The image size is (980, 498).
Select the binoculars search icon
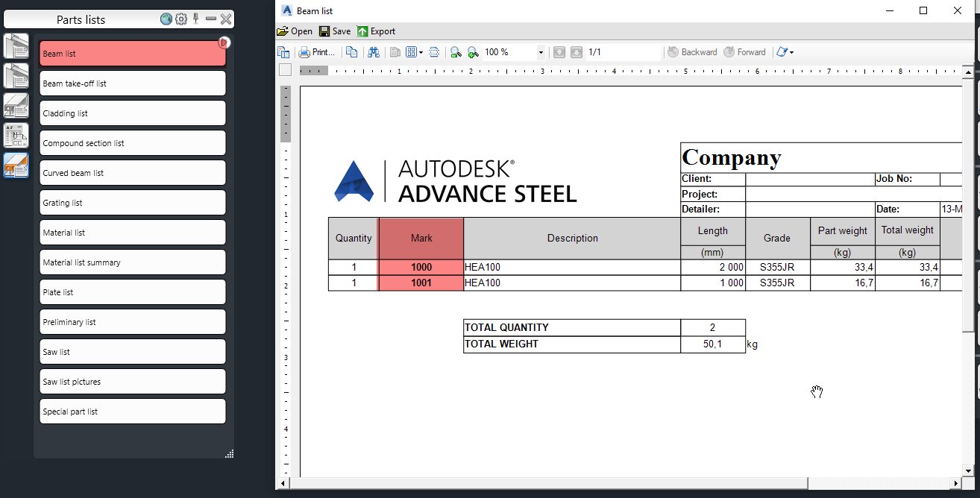373,51
